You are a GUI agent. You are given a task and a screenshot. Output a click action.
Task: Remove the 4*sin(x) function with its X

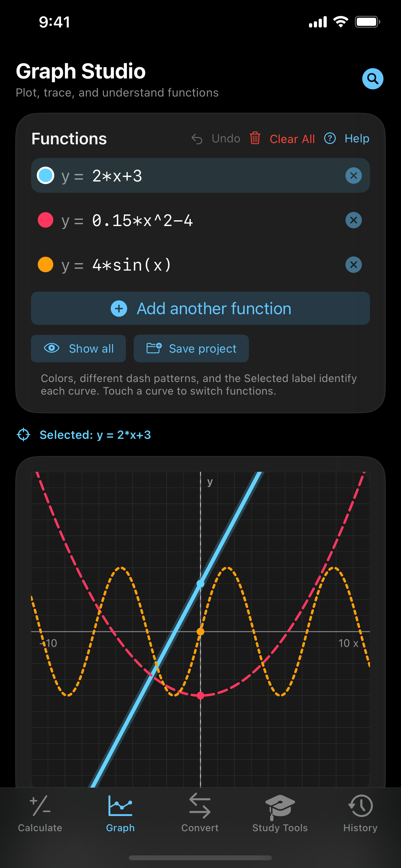point(353,264)
